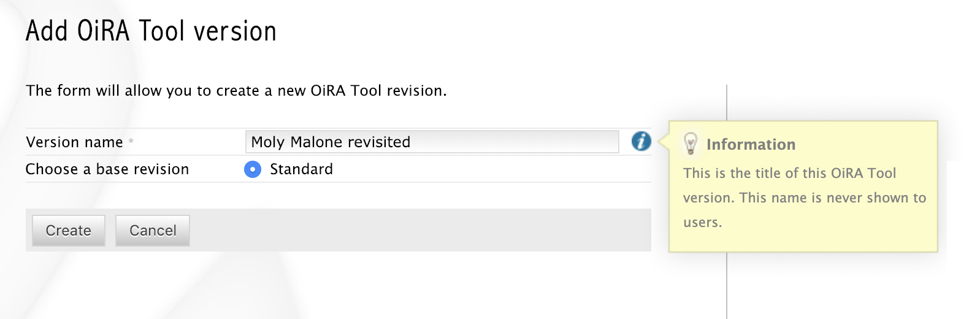Click the 'Standard' option label text

(x=301, y=169)
